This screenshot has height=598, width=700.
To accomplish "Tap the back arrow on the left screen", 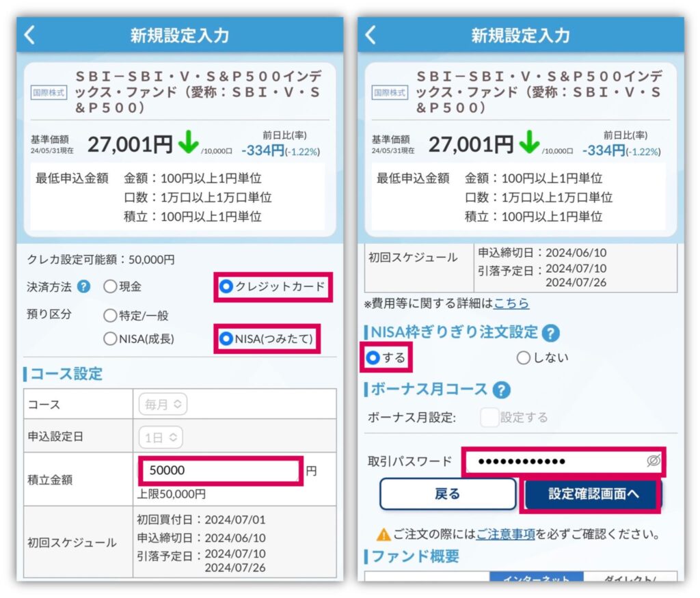I will coord(29,36).
